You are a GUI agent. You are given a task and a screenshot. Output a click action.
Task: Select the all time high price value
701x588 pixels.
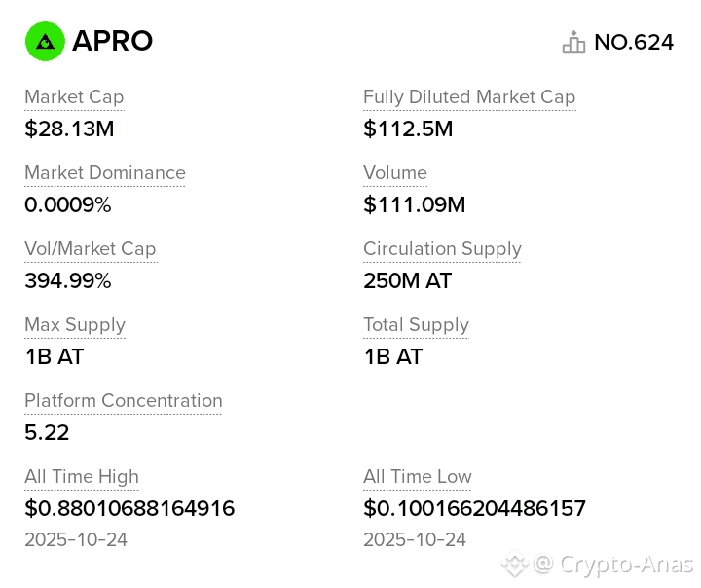click(x=129, y=508)
